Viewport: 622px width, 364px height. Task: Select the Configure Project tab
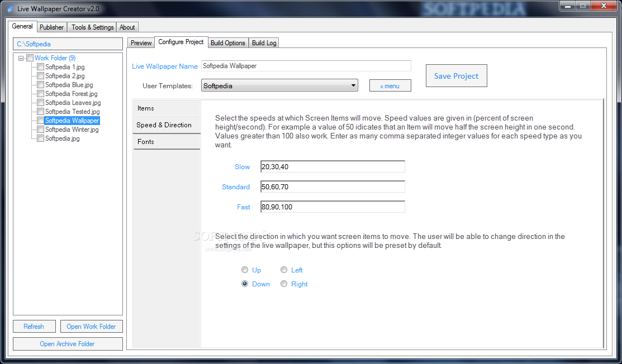[181, 42]
